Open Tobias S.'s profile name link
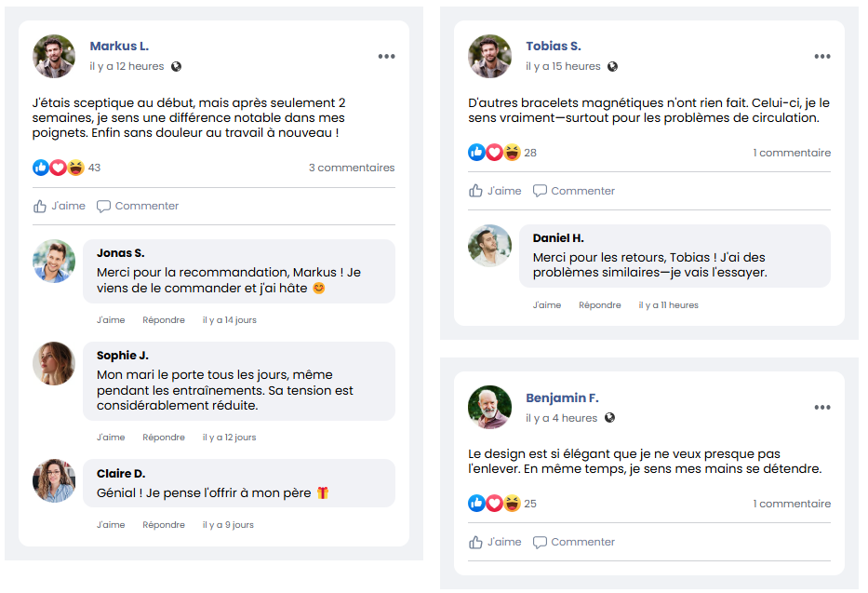 [553, 46]
